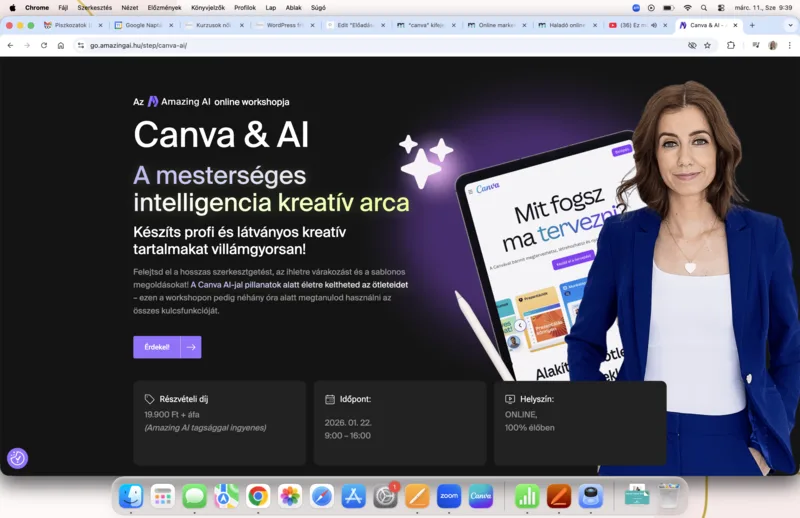Open Launchpad from the Dock
The image size is (800, 518).
[x=163, y=496]
